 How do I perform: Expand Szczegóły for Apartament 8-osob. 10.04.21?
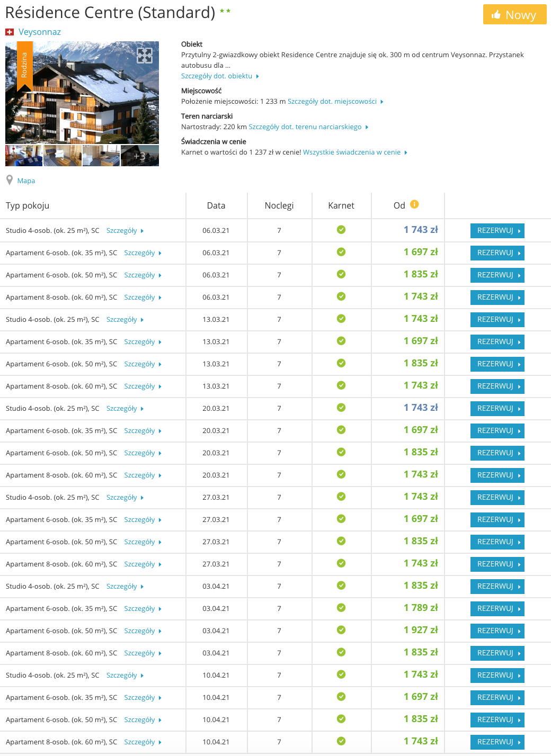pos(143,742)
